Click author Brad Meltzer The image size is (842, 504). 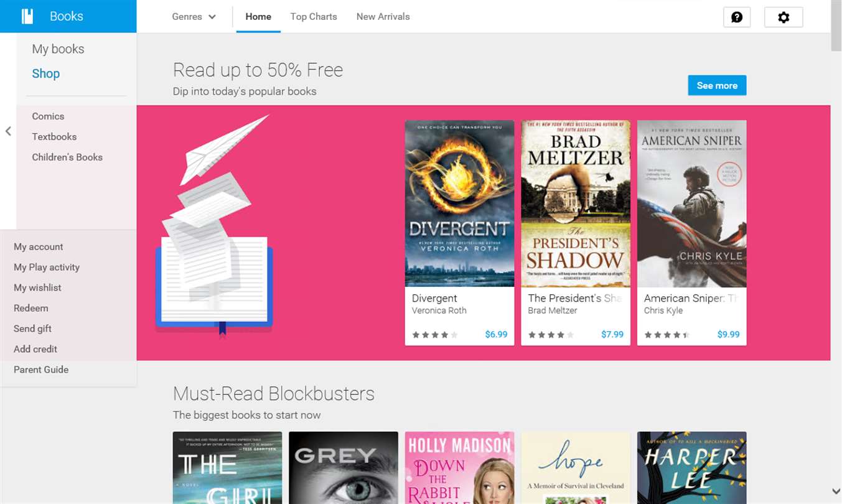click(x=553, y=310)
